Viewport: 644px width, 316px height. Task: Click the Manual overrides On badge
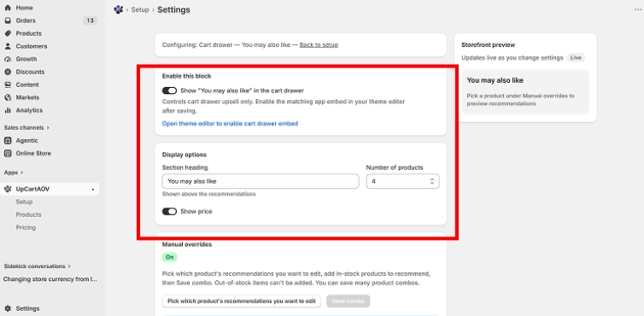(x=170, y=257)
